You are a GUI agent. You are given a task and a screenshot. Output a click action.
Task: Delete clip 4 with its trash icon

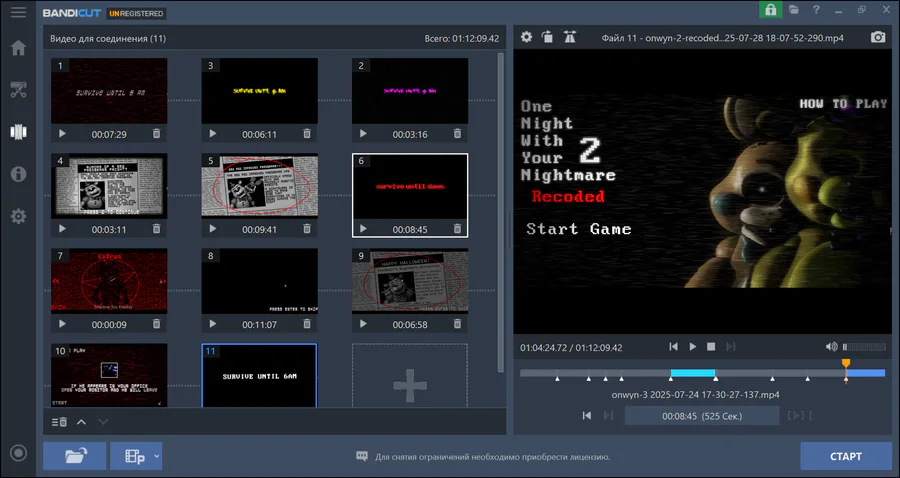point(156,228)
